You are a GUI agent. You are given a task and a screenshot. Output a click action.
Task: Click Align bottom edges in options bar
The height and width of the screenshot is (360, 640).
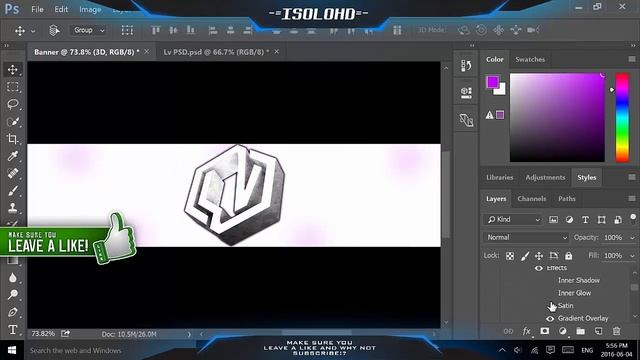[191, 30]
